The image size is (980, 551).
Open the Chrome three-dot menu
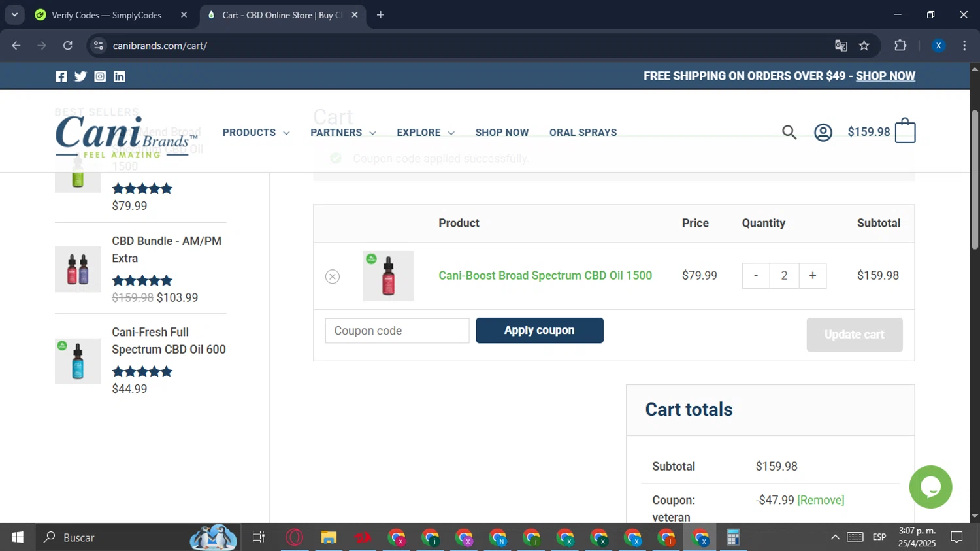coord(964,45)
